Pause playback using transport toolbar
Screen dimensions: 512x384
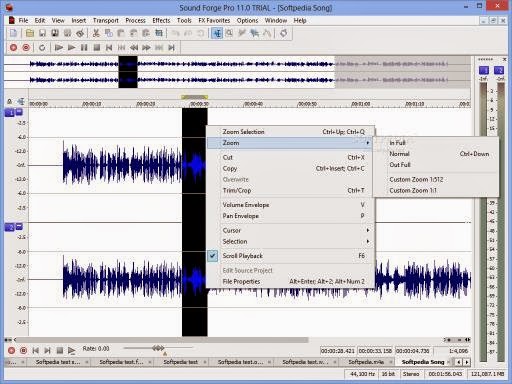(84, 48)
